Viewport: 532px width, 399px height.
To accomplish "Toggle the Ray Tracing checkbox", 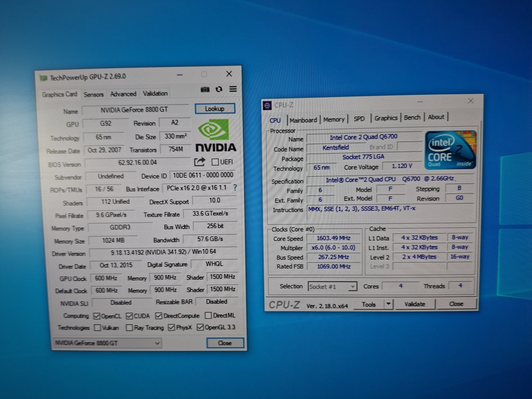I will pos(129,328).
